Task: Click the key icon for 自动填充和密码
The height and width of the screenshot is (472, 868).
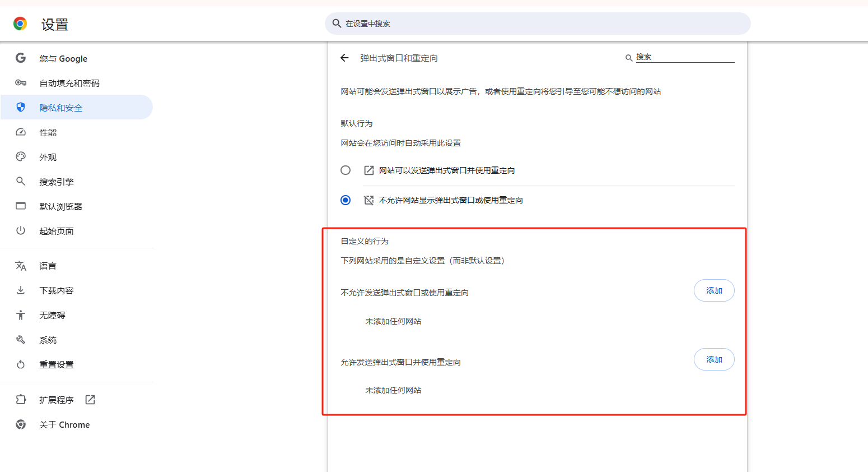Action: 21,82
